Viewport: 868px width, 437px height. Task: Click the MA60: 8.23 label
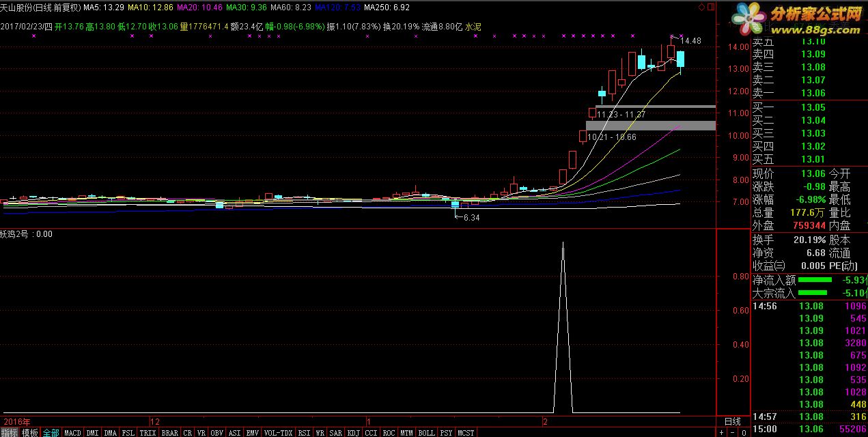click(x=291, y=8)
